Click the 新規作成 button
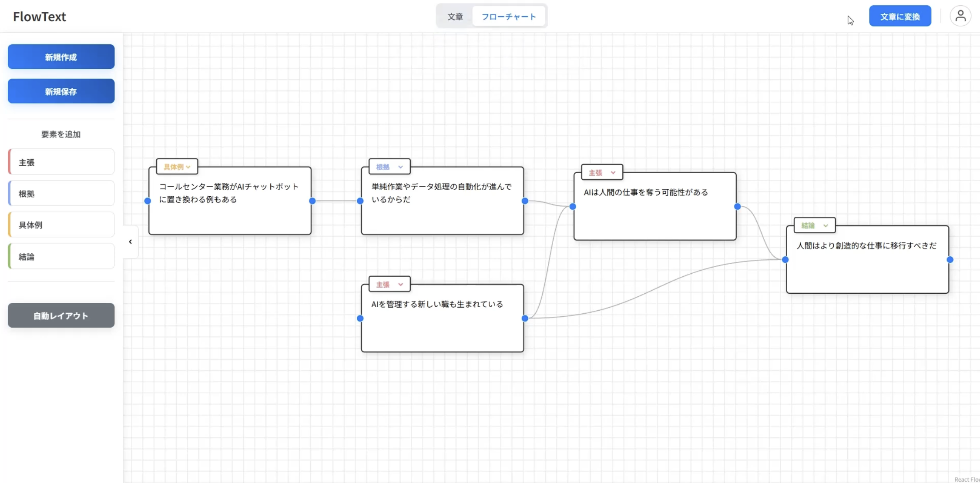Image resolution: width=980 pixels, height=483 pixels. (60, 57)
